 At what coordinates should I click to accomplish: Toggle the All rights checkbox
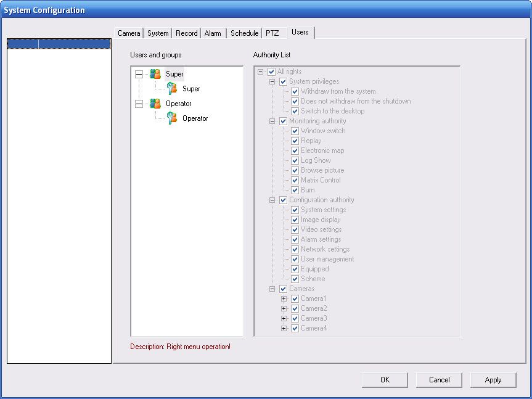[272, 72]
